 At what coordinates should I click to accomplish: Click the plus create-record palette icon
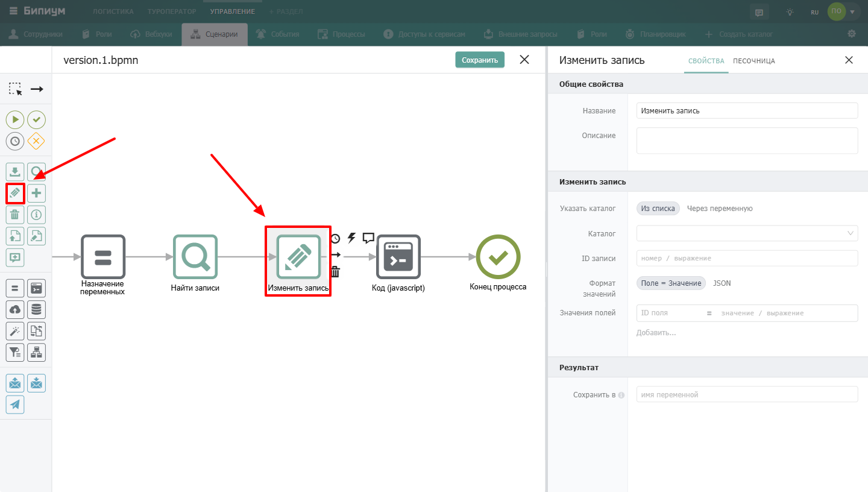(37, 193)
